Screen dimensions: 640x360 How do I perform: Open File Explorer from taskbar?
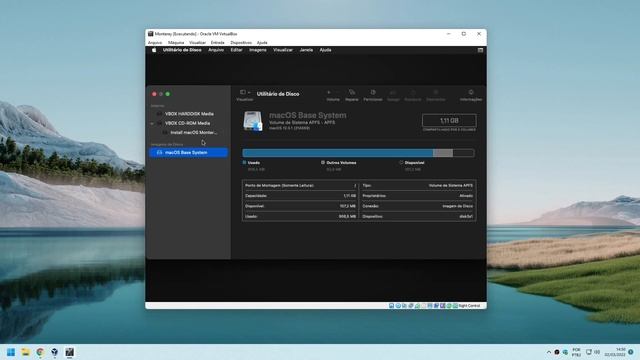click(x=26, y=352)
